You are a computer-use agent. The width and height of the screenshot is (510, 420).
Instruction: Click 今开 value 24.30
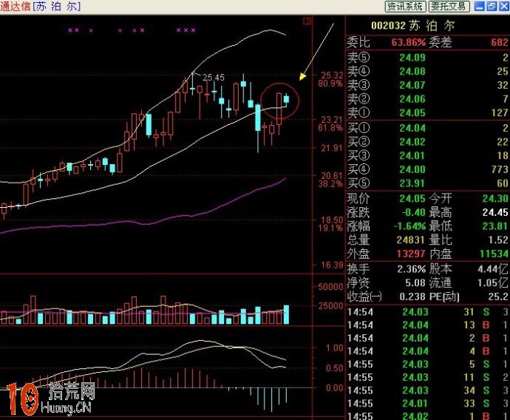coord(495,198)
